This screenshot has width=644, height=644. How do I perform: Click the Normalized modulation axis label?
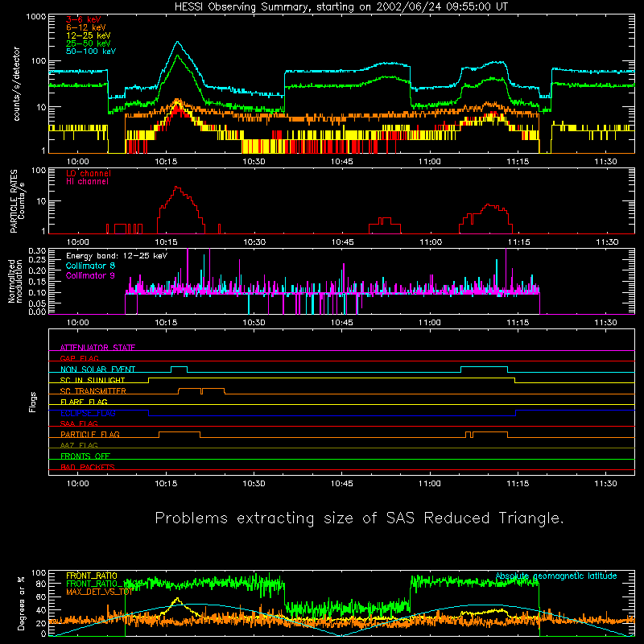pyautogui.click(x=15, y=282)
